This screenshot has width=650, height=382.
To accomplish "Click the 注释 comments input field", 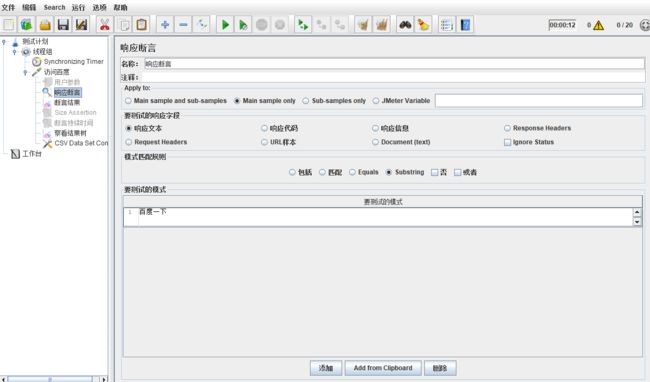I will tap(393, 77).
